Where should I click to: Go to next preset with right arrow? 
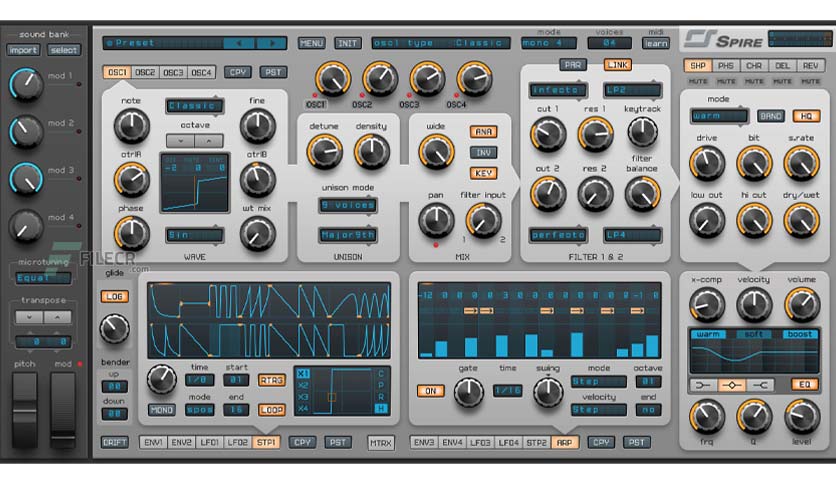coord(271,43)
